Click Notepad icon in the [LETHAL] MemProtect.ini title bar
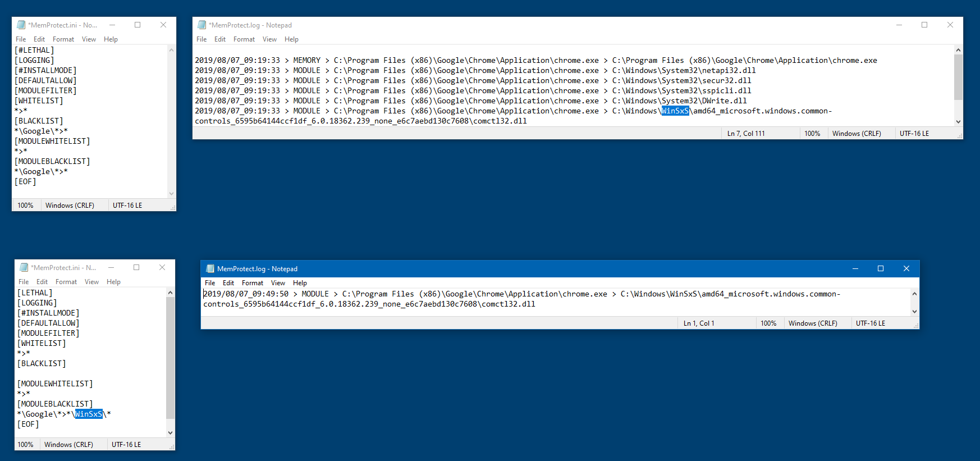Image resolution: width=980 pixels, height=461 pixels. pyautogui.click(x=24, y=267)
